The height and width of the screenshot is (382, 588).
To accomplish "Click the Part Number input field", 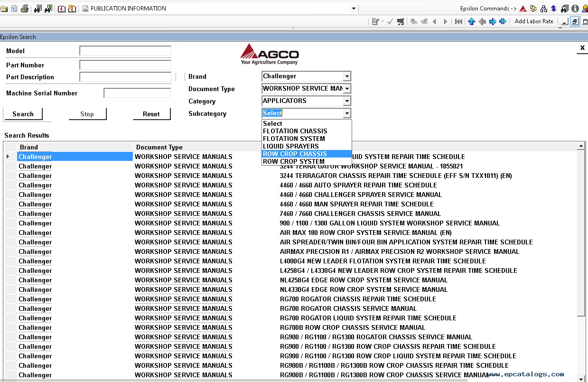I will [x=125, y=65].
